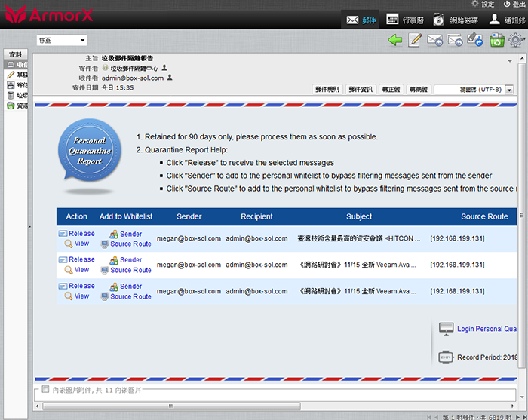
Task: Add the 垃圾郵件隔離中心 sender to contacts
Action: click(164, 68)
